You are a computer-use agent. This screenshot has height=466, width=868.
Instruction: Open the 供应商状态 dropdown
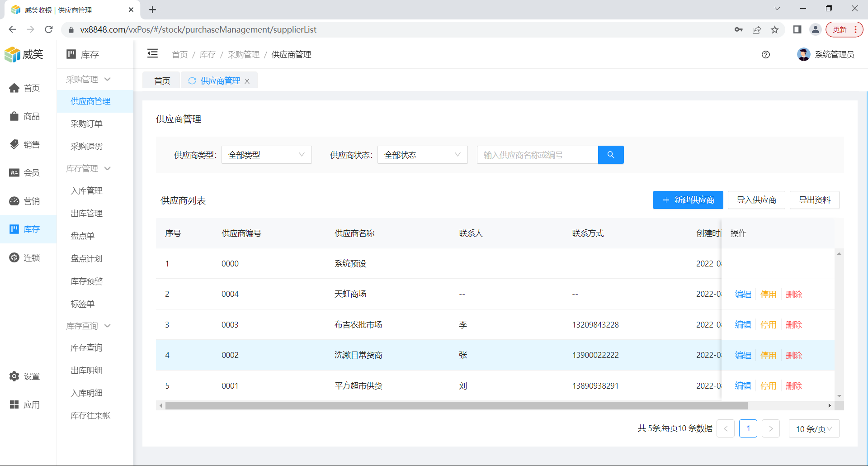[x=422, y=155]
